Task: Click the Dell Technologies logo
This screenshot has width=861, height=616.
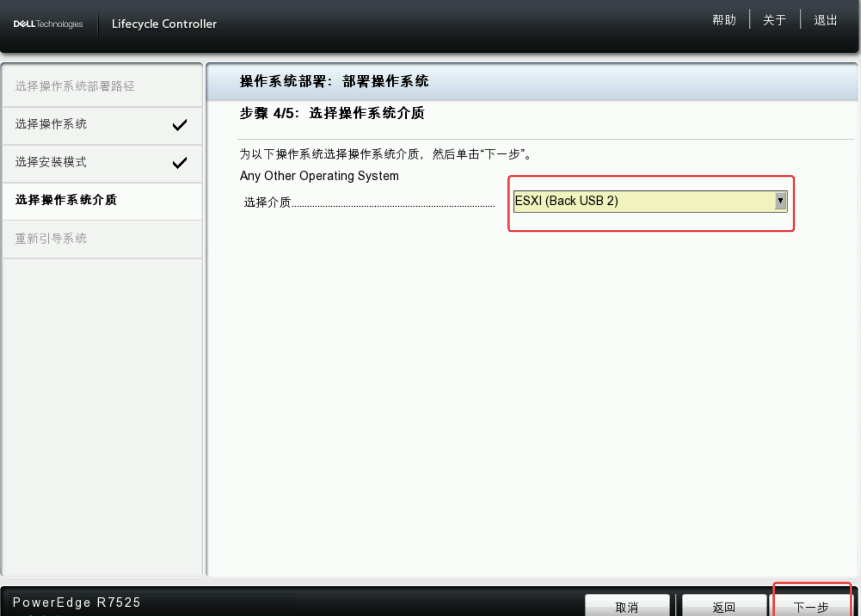Action: point(48,24)
